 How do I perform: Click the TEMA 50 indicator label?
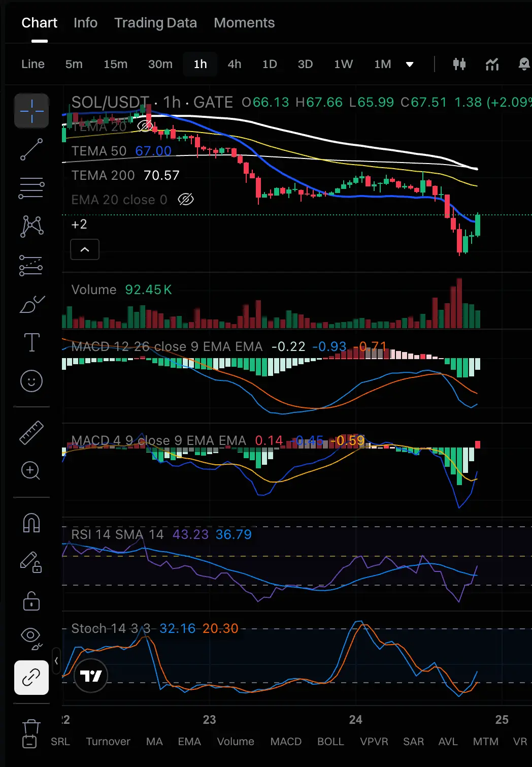pos(99,151)
